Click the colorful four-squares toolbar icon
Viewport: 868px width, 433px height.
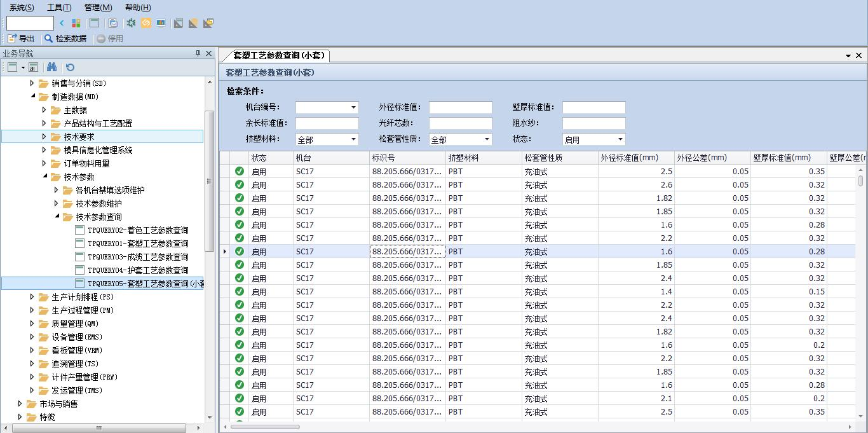(x=76, y=24)
